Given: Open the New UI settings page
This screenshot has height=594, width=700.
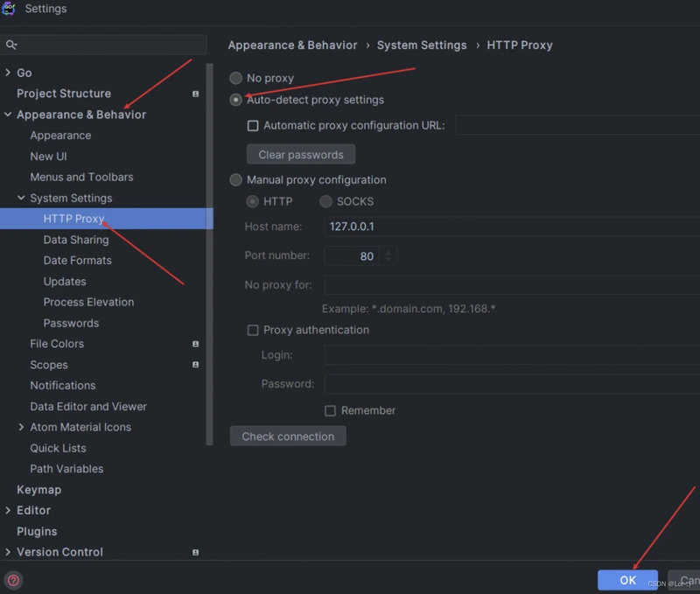Looking at the screenshot, I should [48, 157].
